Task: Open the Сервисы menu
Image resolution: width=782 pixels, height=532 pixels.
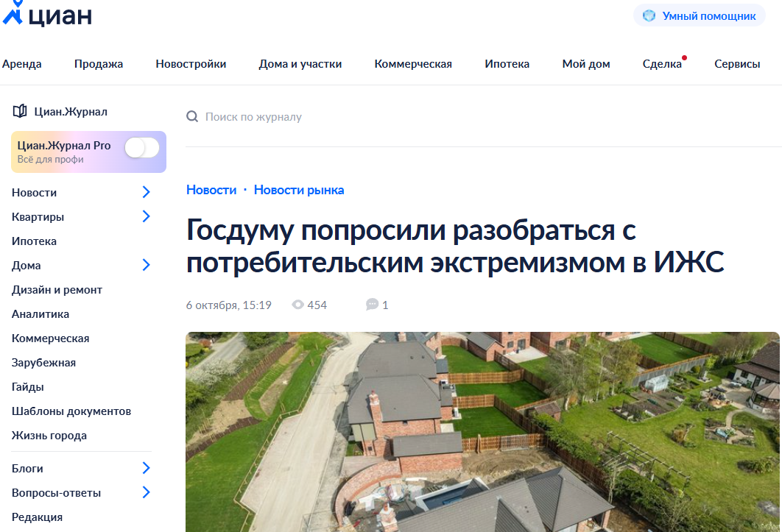Action: pyautogui.click(x=736, y=64)
